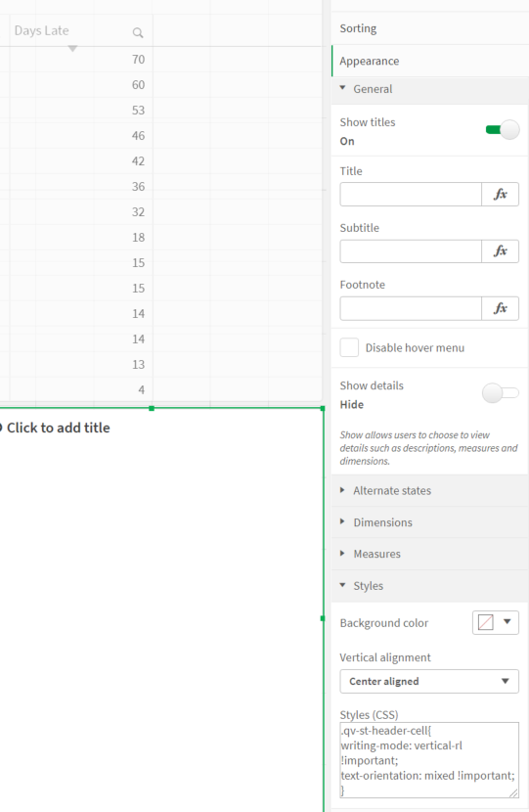Click into the Footnote input field

tap(411, 308)
